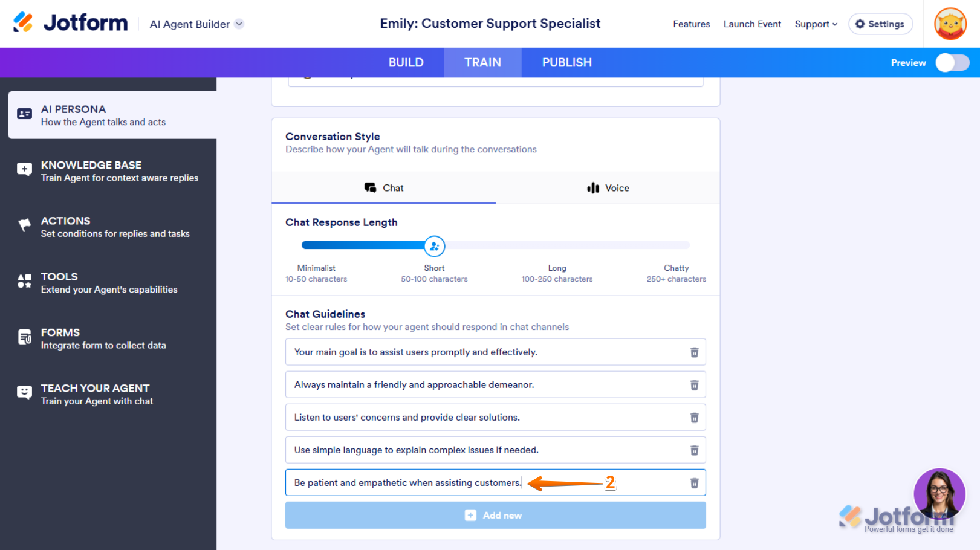Click the chat response length slider handle

[x=434, y=246]
